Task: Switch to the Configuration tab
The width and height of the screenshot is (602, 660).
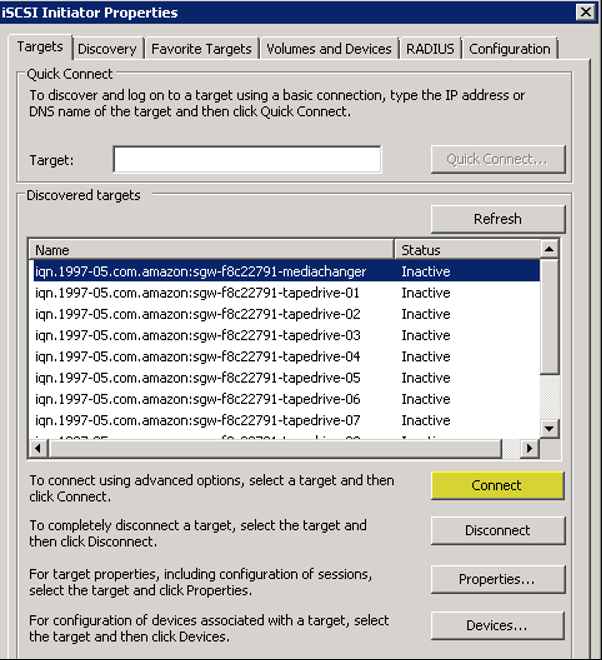Action: 509,49
